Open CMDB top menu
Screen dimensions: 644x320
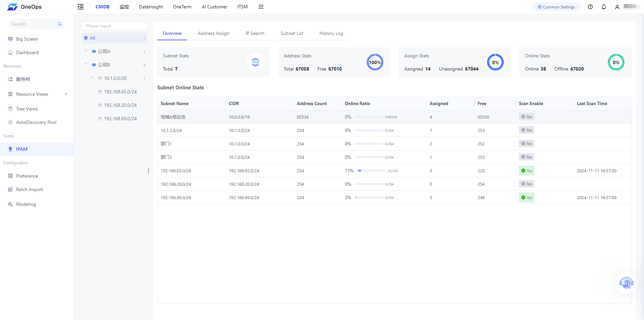coord(102,7)
